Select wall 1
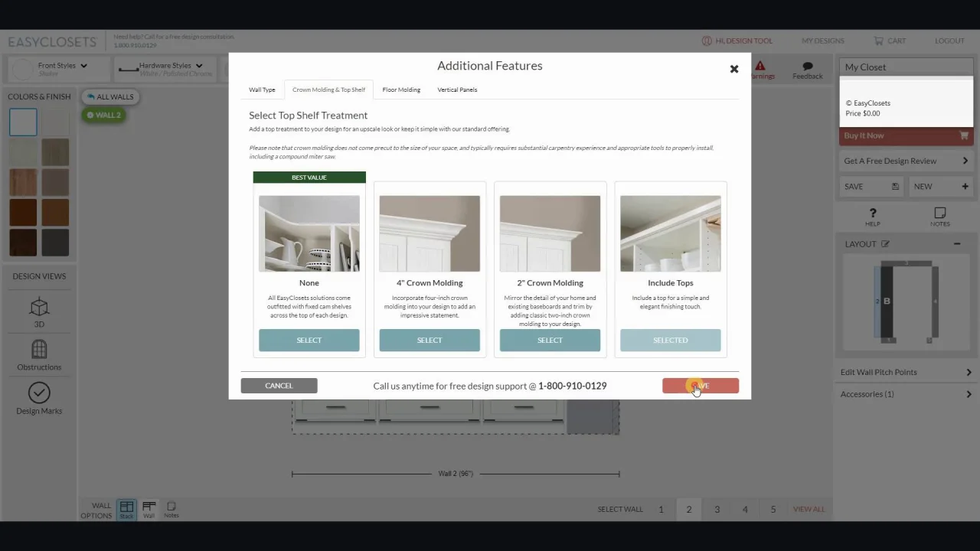The height and width of the screenshot is (551, 980). [x=661, y=510]
